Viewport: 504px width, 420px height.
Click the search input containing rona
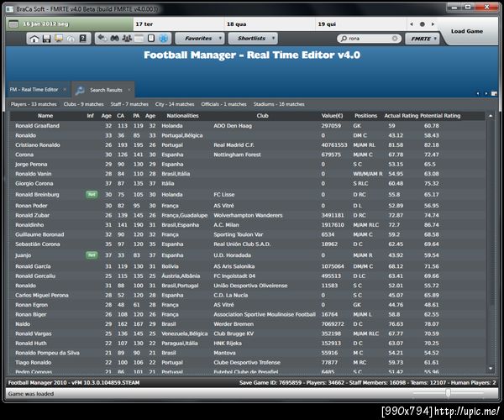(369, 39)
